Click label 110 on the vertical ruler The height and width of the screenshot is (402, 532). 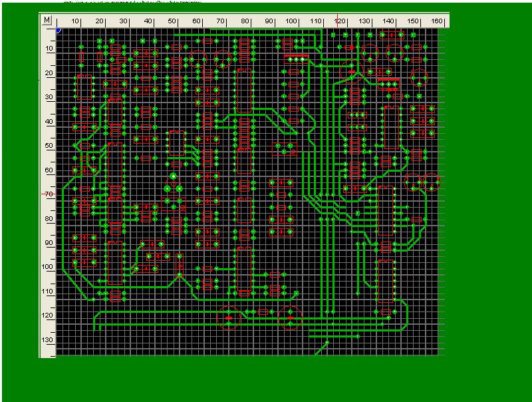[x=48, y=292]
